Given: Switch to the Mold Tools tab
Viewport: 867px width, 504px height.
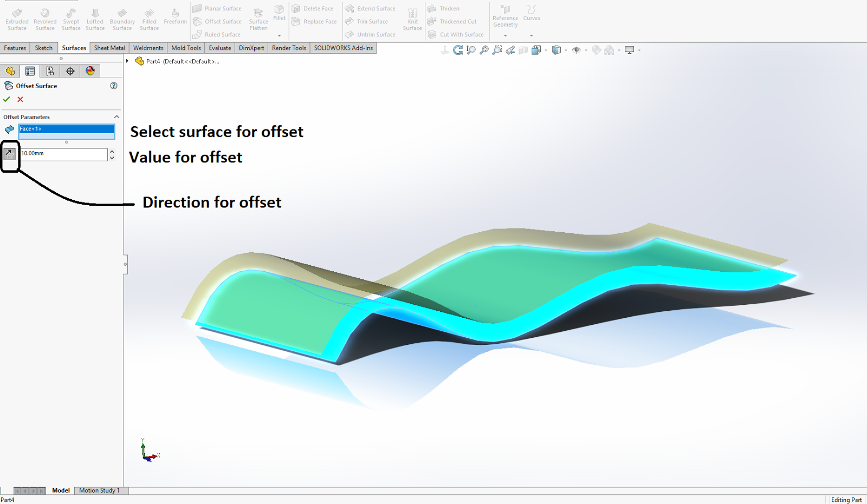Looking at the screenshot, I should tap(186, 48).
